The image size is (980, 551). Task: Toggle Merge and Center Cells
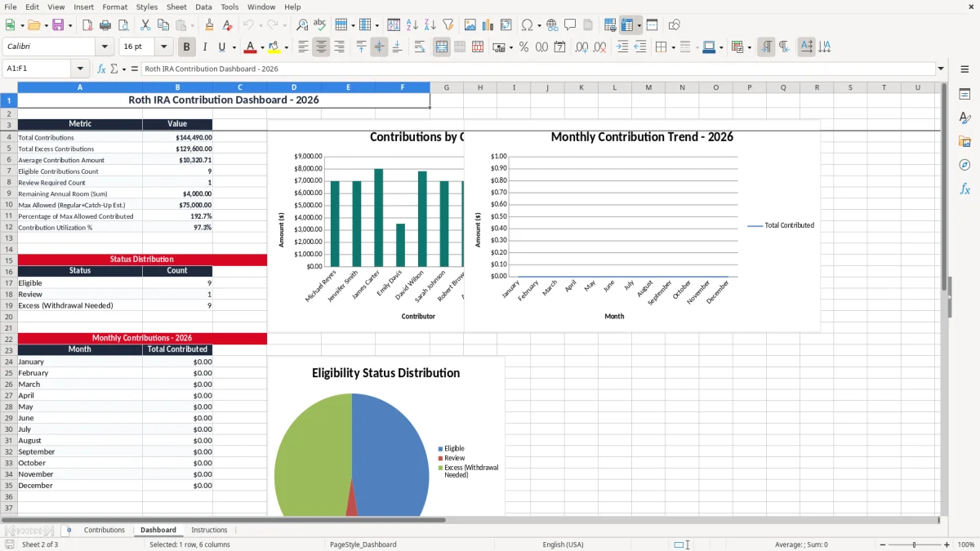point(442,47)
